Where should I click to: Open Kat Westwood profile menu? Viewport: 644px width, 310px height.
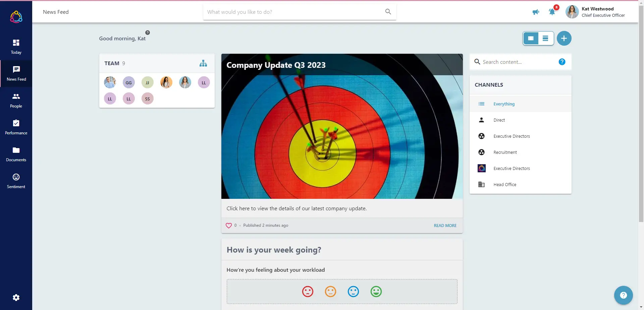[595, 12]
